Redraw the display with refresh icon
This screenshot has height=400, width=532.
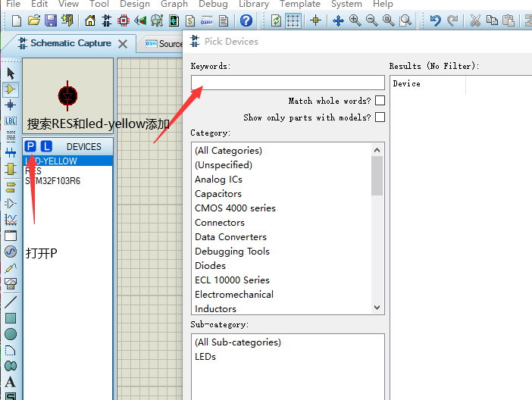tap(276, 20)
